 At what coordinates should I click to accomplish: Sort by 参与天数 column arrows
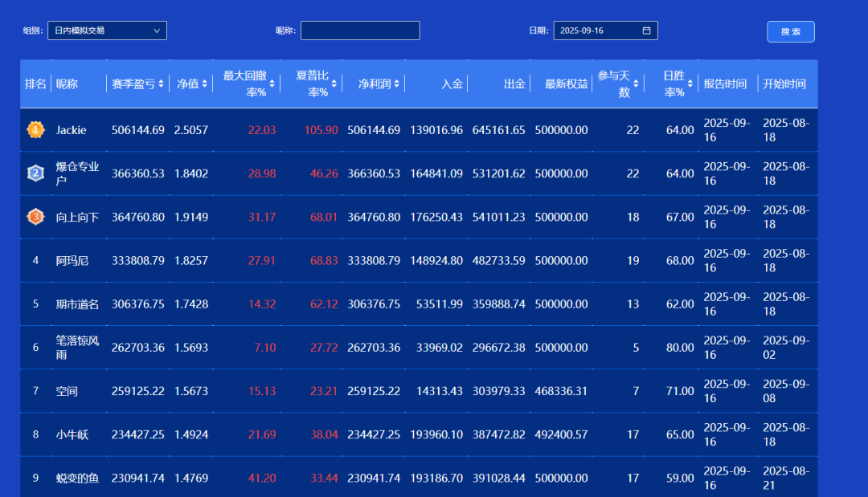pos(636,84)
